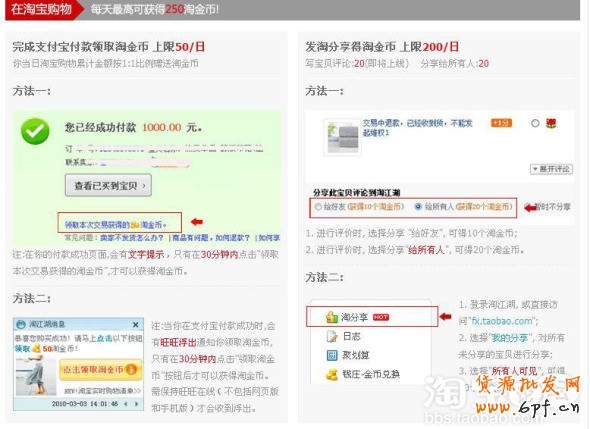Click the 钱庄-金币兑换 coins icon
The image size is (590, 429).
[x=332, y=374]
